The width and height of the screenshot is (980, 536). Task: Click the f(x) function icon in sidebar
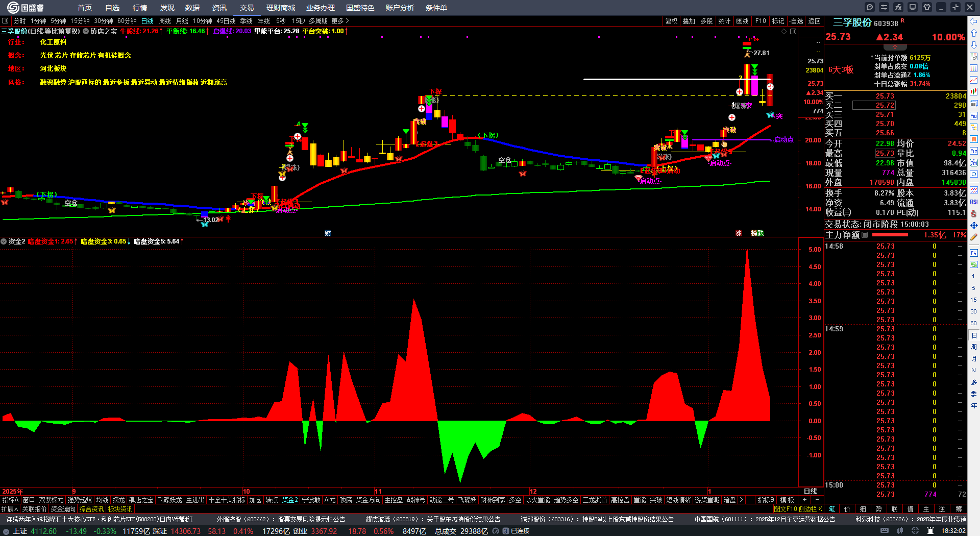(974, 163)
